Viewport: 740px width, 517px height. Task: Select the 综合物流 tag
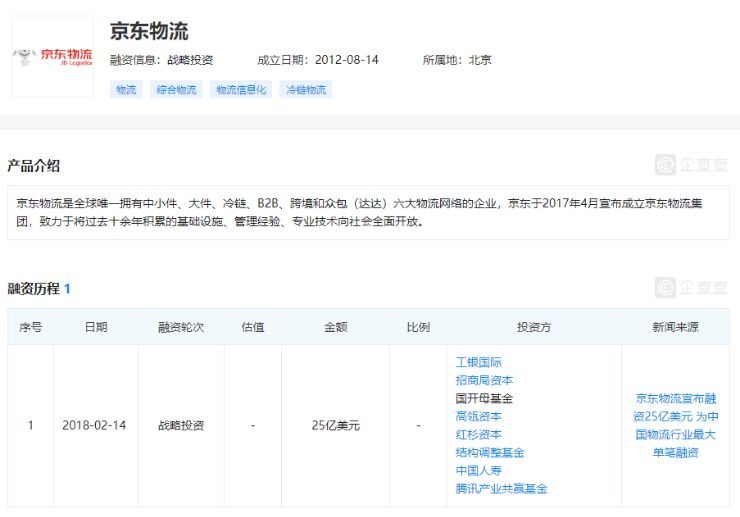coord(176,90)
